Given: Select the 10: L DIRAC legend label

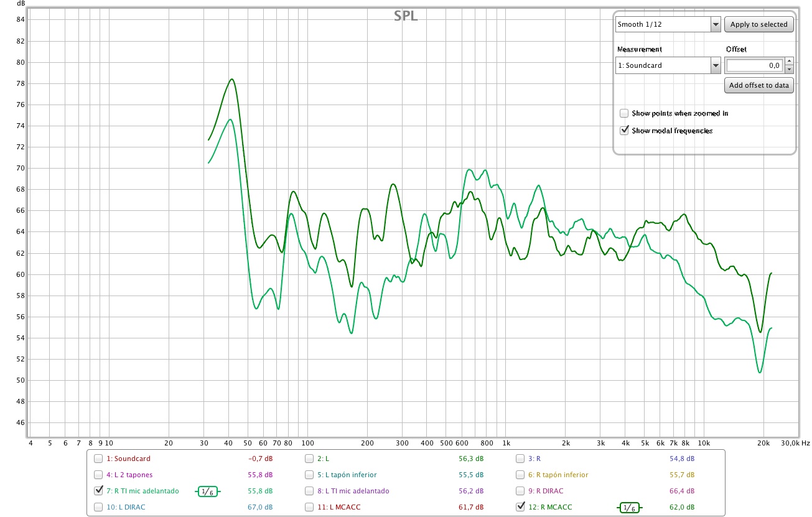Looking at the screenshot, I should coord(127,507).
